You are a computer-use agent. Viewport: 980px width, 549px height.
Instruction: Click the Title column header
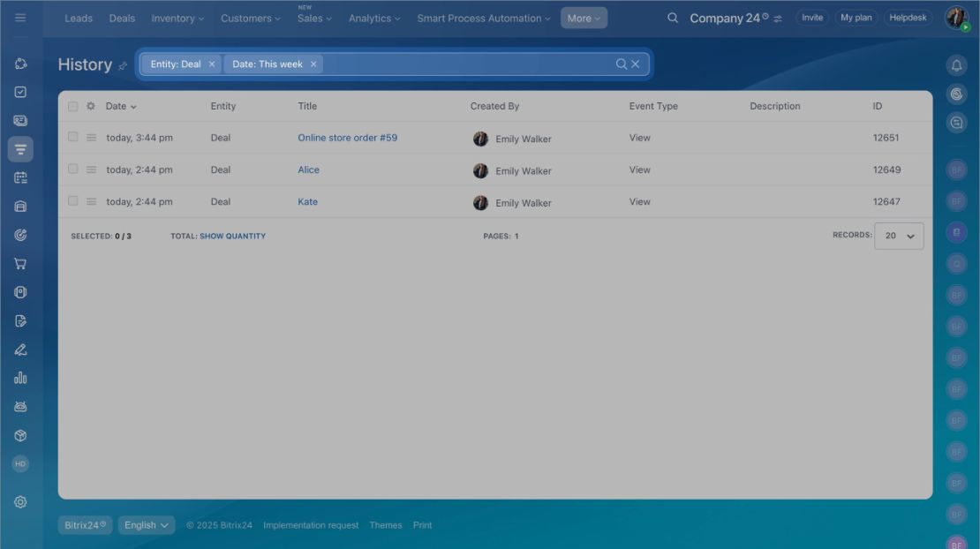pyautogui.click(x=307, y=106)
